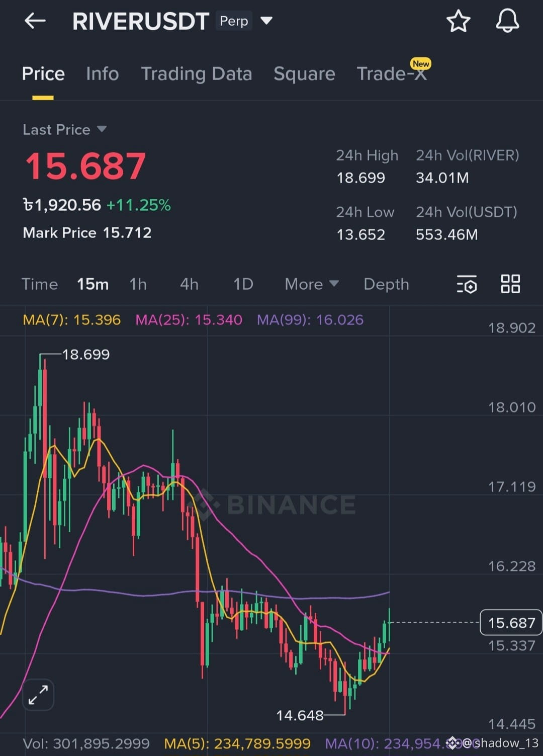Viewport: 543px width, 756px height.
Task: Tap the volume MA(5): 234,789.5999 label
Action: pos(237,743)
